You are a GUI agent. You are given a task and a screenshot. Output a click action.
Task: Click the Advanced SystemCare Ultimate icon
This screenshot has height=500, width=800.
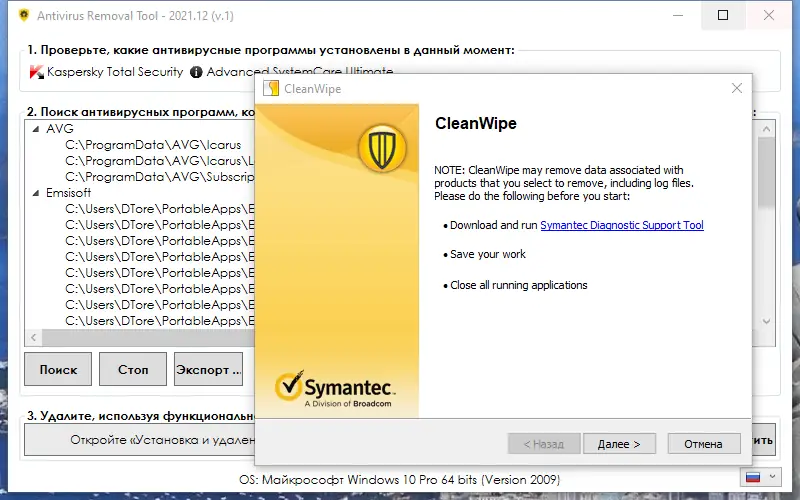pos(196,72)
